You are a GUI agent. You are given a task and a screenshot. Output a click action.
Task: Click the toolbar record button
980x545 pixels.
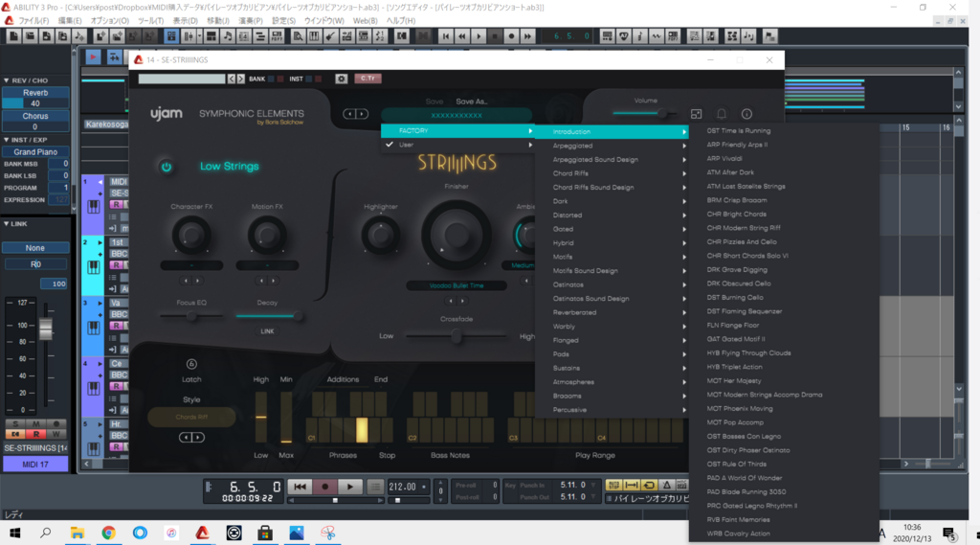point(511,36)
